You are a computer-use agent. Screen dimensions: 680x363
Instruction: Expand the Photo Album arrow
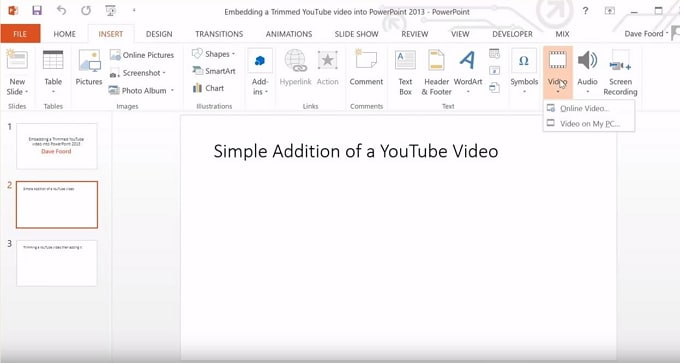[x=172, y=90]
